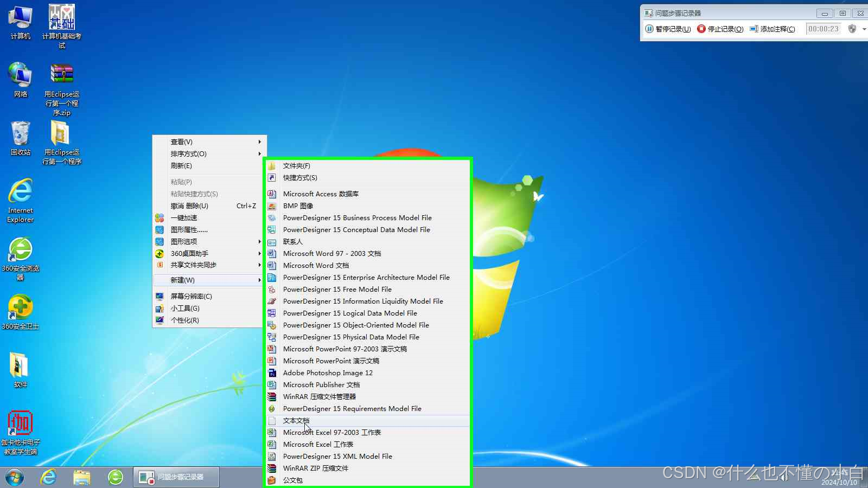Expand the 新建(W) submenu

(208, 280)
